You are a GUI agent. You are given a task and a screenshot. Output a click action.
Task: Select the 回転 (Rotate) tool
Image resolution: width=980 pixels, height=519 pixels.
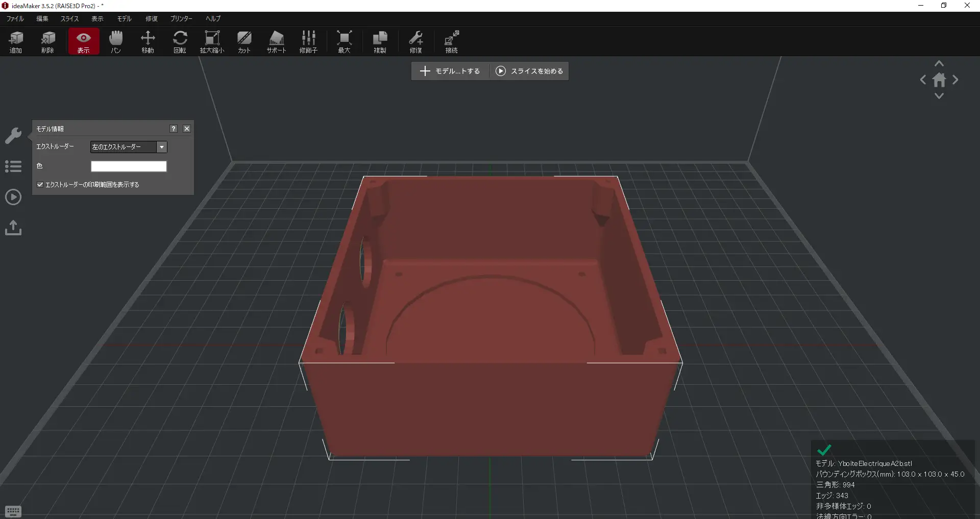click(x=180, y=41)
